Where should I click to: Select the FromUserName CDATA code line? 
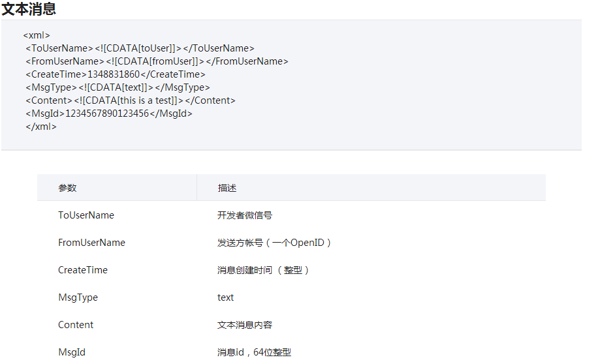pos(157,61)
